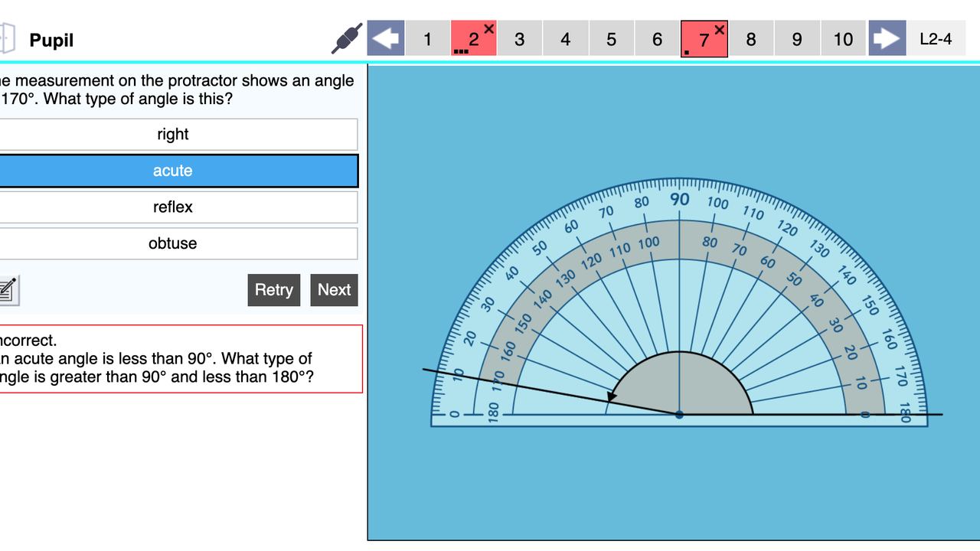
Task: Jump to question 1 tab
Action: [427, 39]
